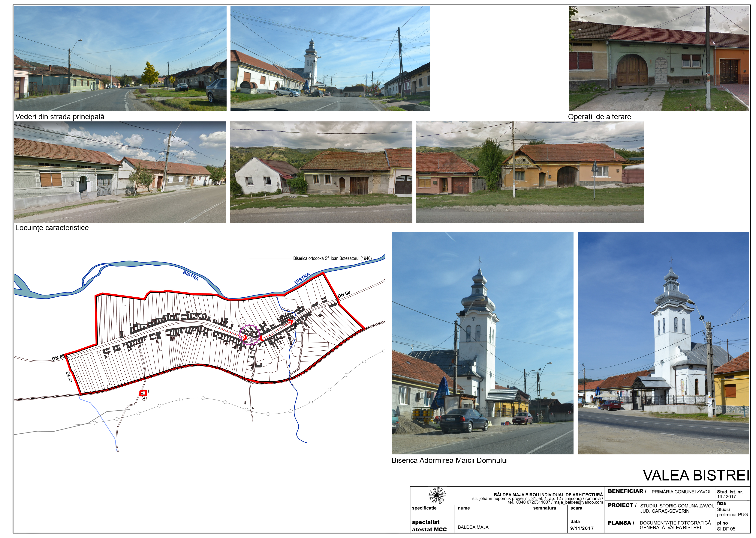Click the red square marker numbered 4 on map
The image size is (756, 538).
click(x=143, y=393)
